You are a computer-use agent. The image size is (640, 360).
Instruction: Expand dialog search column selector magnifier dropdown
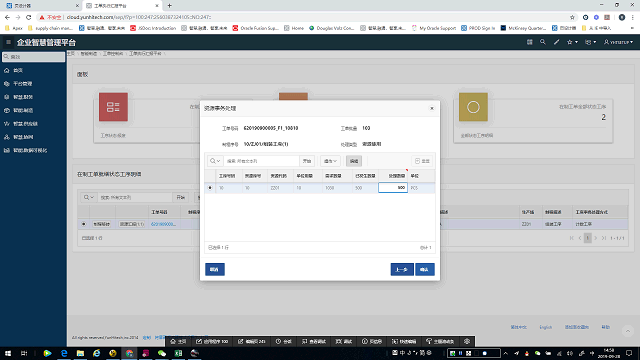(215, 161)
